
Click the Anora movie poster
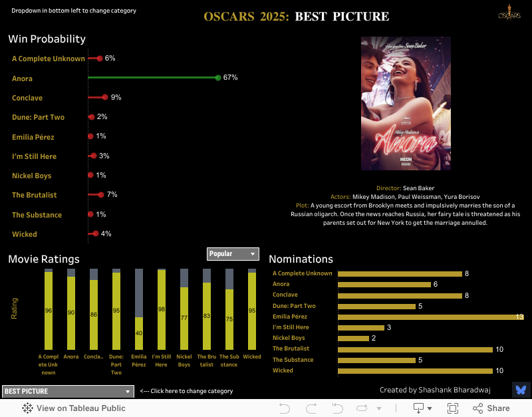(406, 104)
